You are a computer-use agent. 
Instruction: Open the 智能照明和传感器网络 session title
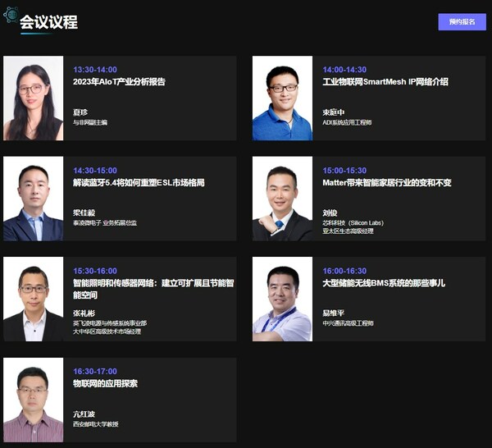tap(153, 289)
